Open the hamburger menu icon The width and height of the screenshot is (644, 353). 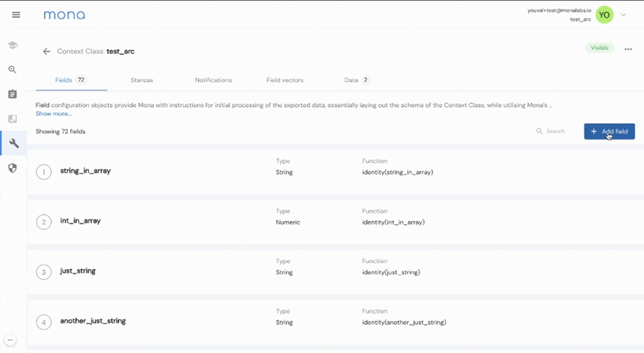pos(16,14)
